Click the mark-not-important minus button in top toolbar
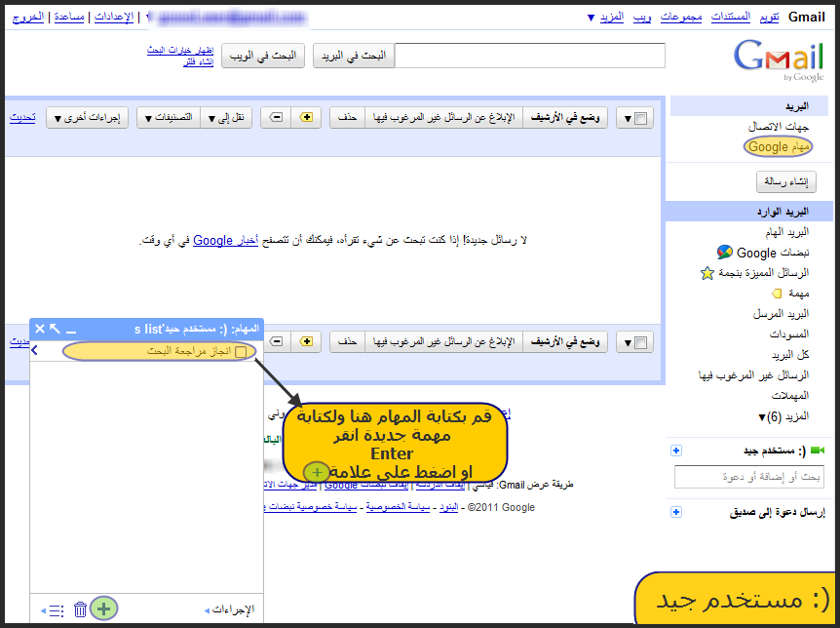Image resolution: width=840 pixels, height=628 pixels. click(x=276, y=117)
